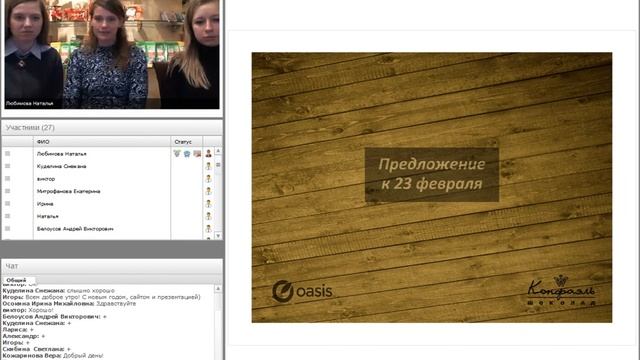Click the participants list scrollbar thumb
640x360 pixels.
pos(218,165)
